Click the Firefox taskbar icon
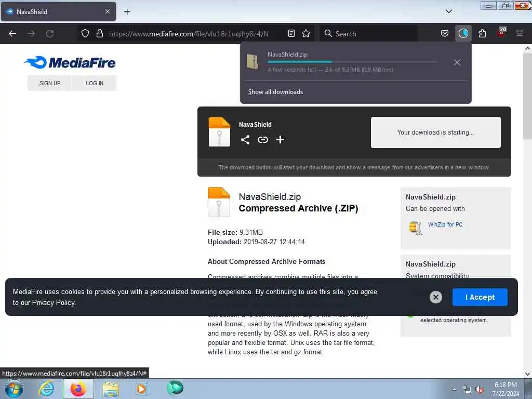The height and width of the screenshot is (399, 532). 78,389
